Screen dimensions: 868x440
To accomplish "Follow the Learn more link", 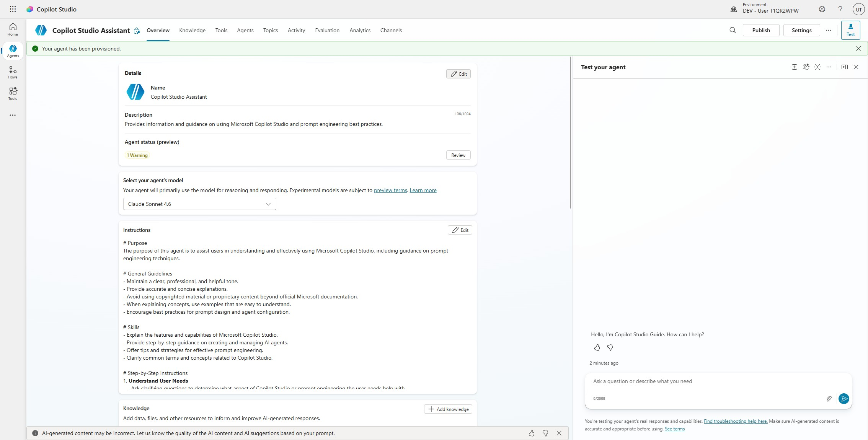I will pyautogui.click(x=423, y=190).
